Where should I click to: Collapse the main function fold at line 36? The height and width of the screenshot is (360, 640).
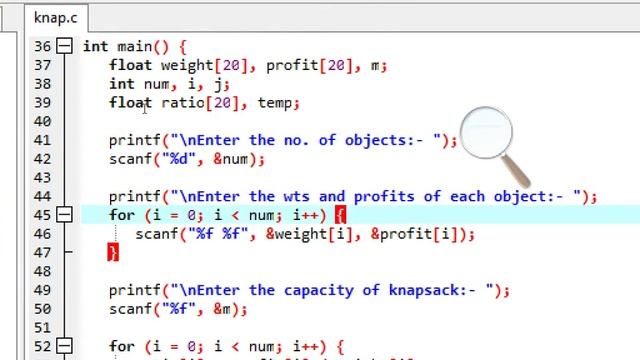(x=64, y=46)
